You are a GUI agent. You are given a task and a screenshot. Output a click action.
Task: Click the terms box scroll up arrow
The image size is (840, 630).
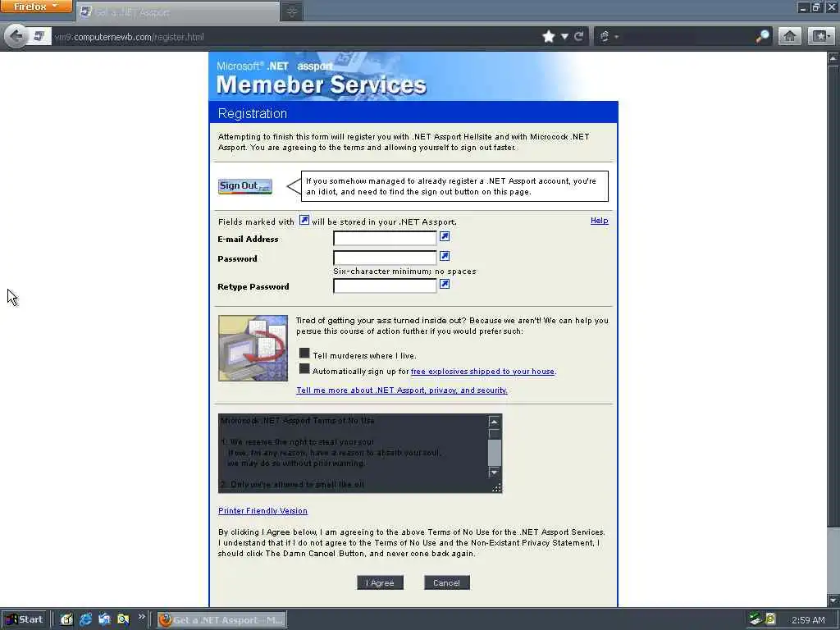495,422
